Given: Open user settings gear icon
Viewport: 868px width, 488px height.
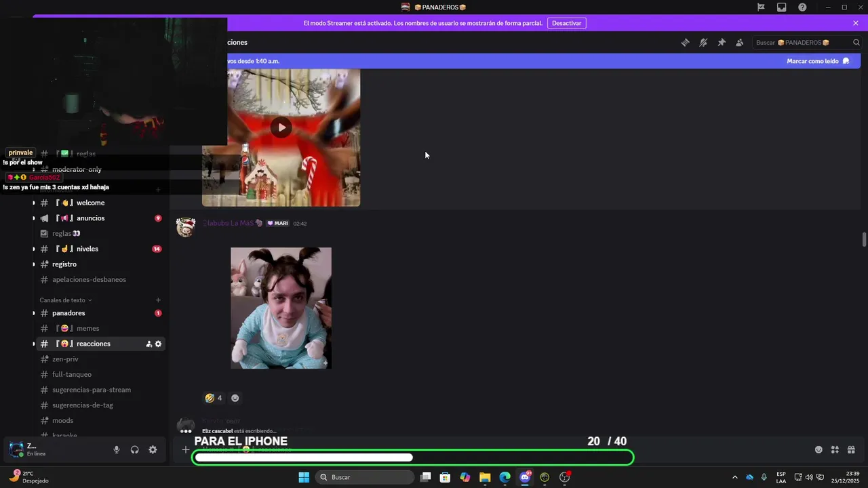Looking at the screenshot, I should click(x=153, y=449).
